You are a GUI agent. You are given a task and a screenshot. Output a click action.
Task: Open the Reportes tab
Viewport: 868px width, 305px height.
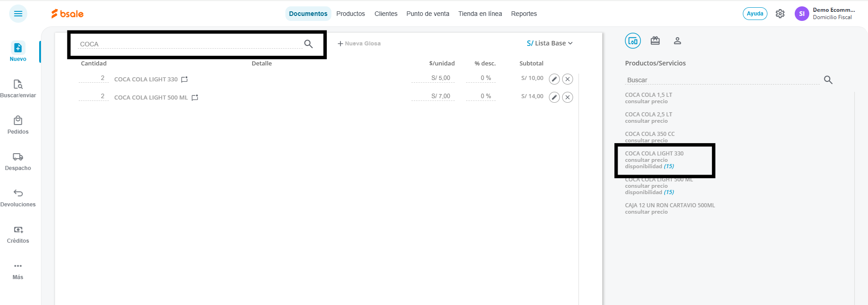524,14
